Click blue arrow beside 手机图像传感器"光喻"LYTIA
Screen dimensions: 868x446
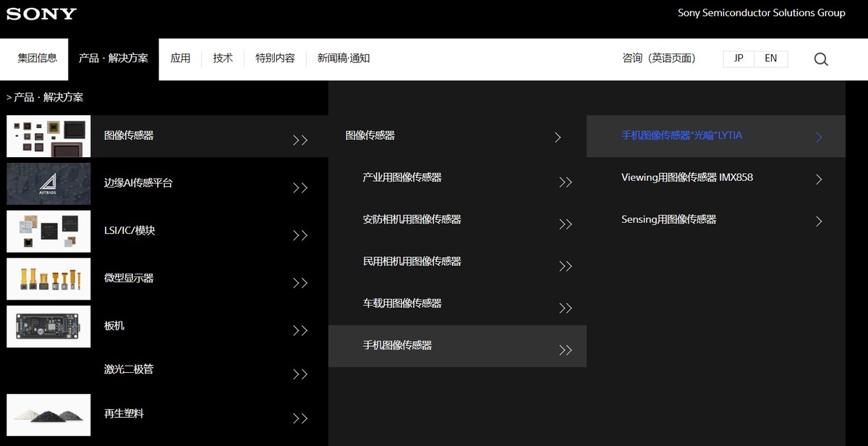tap(819, 137)
